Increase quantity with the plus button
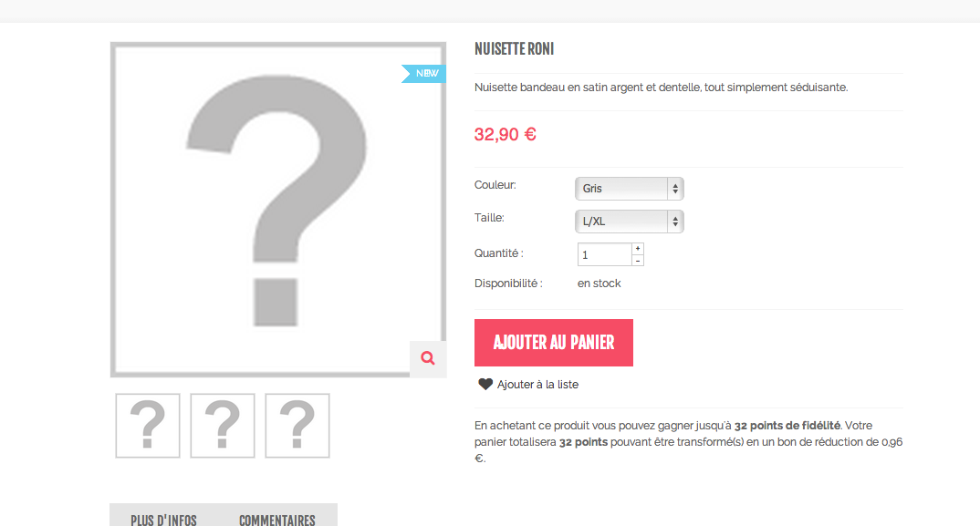The width and height of the screenshot is (980, 526). tap(638, 249)
